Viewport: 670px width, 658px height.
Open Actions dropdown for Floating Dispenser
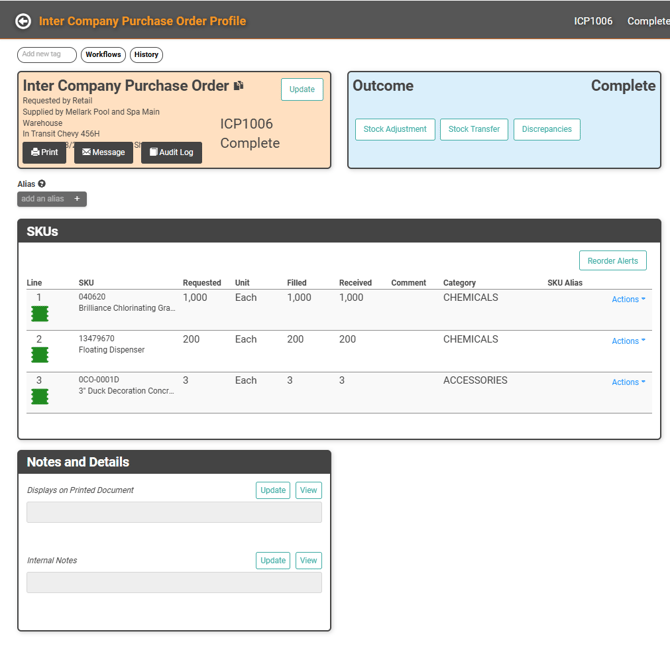[x=628, y=341]
